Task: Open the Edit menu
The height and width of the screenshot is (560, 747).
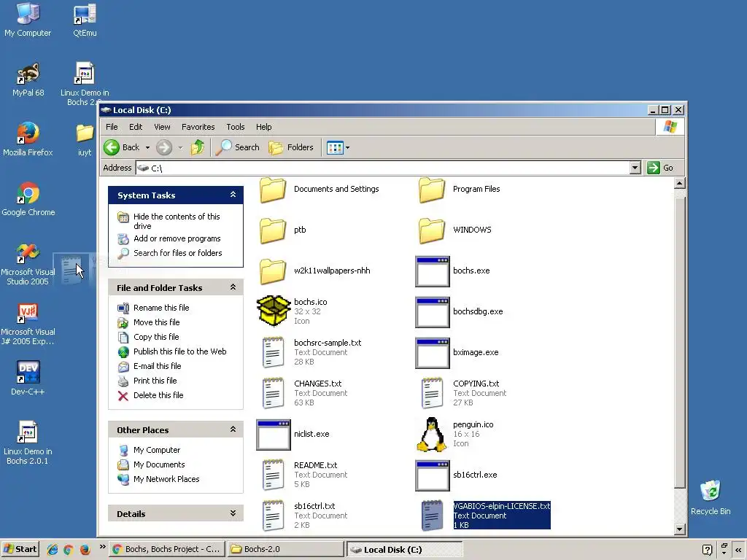Action: click(x=136, y=127)
